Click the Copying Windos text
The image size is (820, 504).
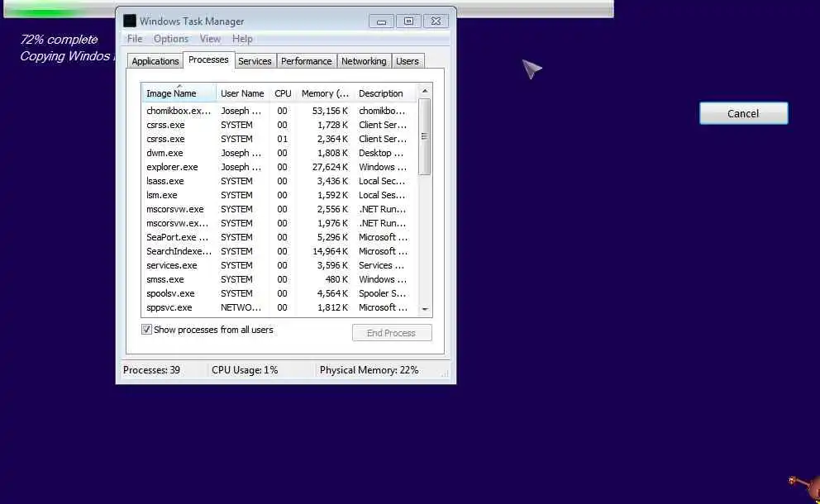point(65,56)
